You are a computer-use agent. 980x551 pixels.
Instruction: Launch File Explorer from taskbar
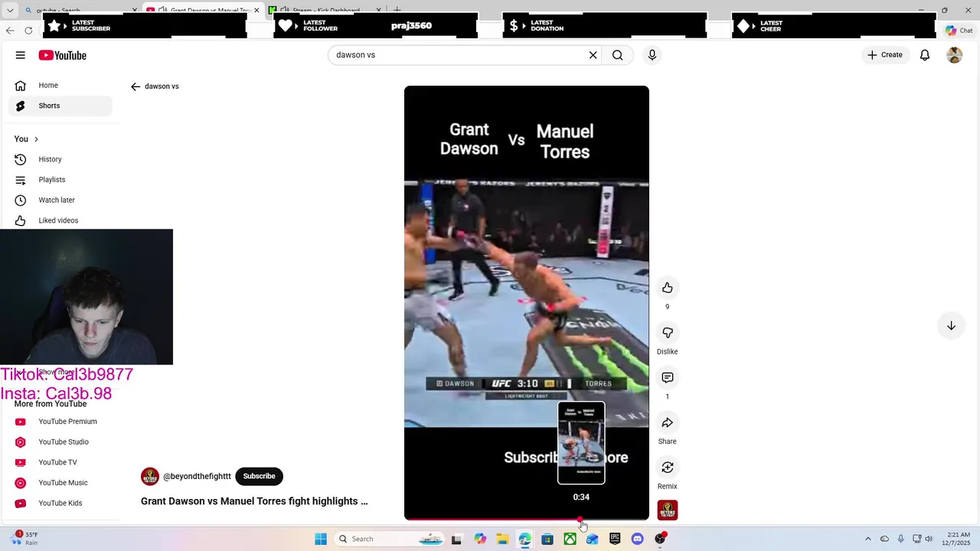[502, 539]
